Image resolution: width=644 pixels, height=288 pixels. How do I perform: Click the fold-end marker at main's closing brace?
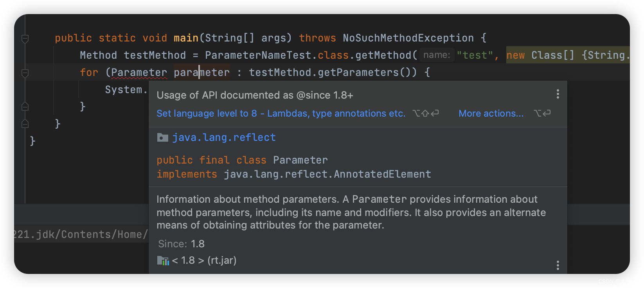tap(25, 124)
